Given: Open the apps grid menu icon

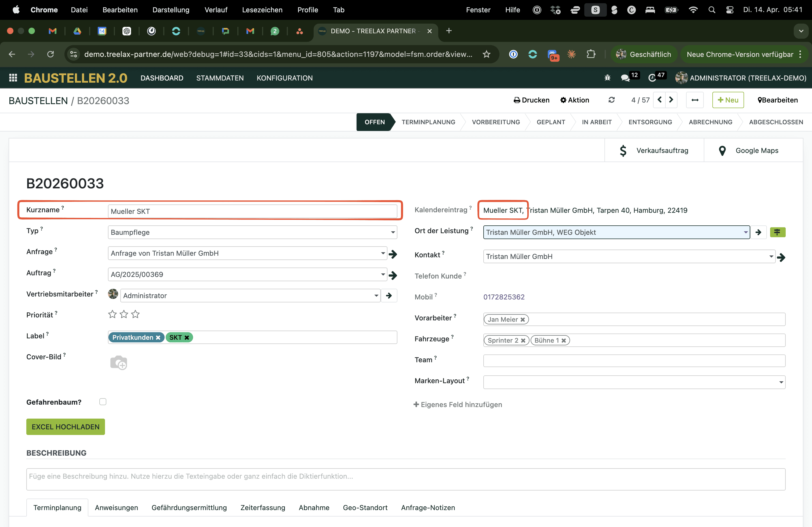Looking at the screenshot, I should point(13,78).
